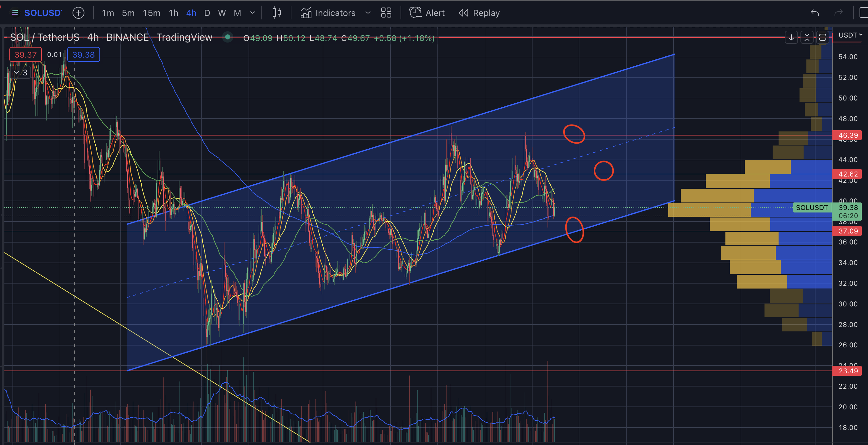The image size is (868, 445).
Task: Open the Indicators panel
Action: click(328, 13)
